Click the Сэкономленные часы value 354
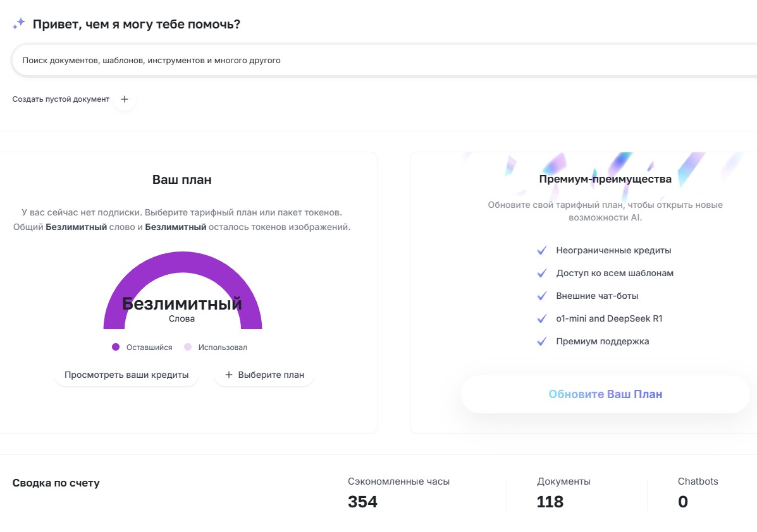This screenshot has width=757, height=532. (362, 502)
